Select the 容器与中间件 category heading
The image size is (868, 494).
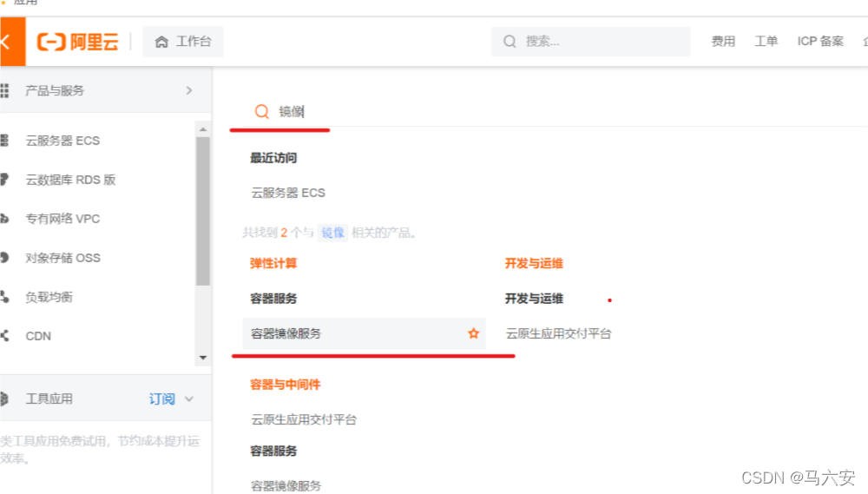click(285, 385)
